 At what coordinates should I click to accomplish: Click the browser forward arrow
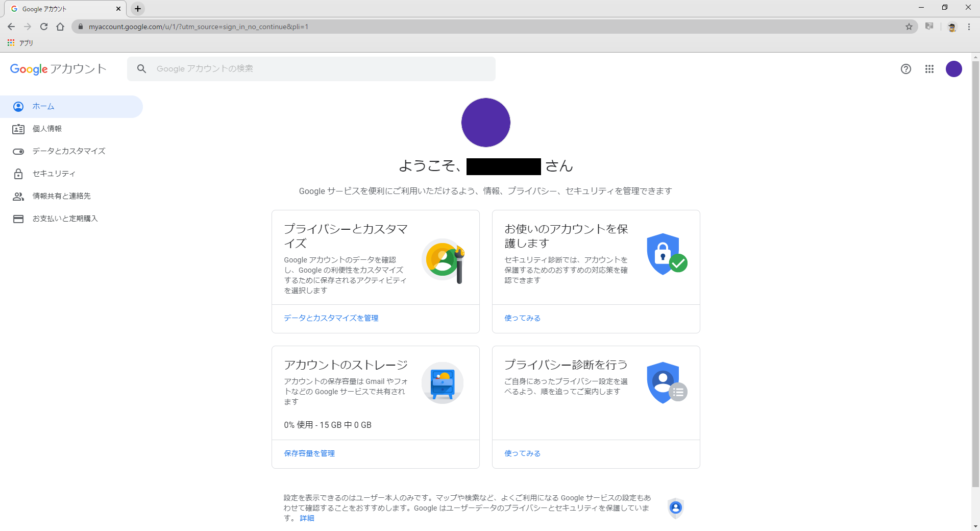(x=28, y=27)
